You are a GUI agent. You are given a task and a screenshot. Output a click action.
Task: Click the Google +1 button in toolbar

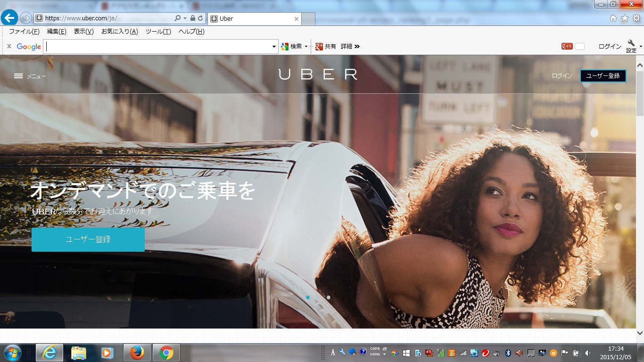[x=567, y=46]
